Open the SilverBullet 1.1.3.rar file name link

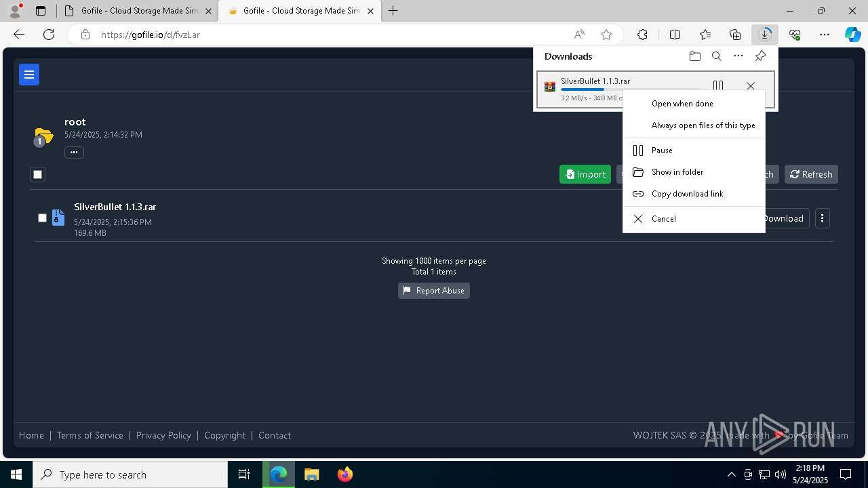click(115, 207)
